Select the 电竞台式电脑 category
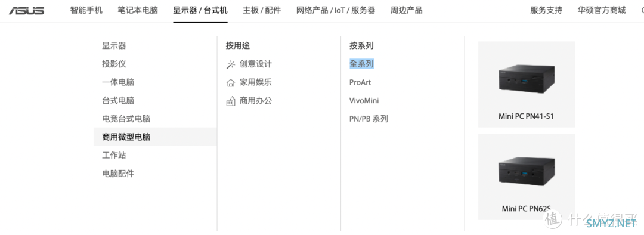The width and height of the screenshot is (644, 235). (x=126, y=119)
